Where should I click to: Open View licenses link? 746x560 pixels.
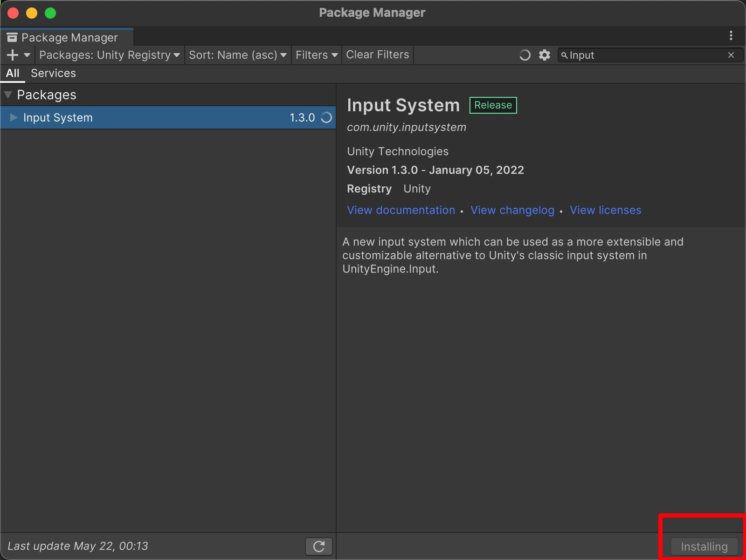[x=606, y=210]
